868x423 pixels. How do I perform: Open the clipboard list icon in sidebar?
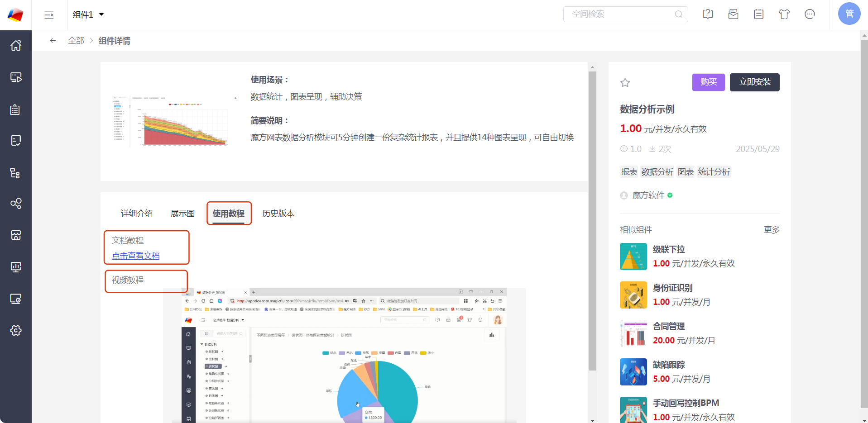pyautogui.click(x=15, y=109)
